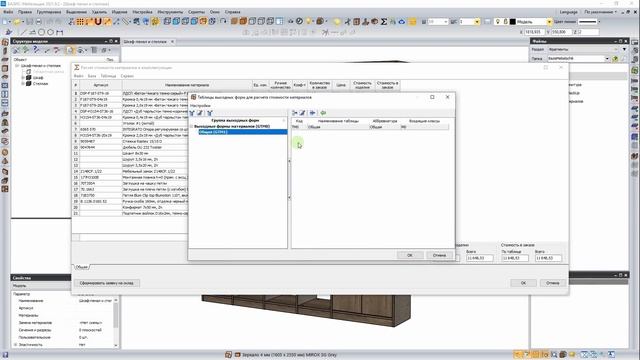
Task: Click the add table icon above tables list
Action: pos(295,113)
